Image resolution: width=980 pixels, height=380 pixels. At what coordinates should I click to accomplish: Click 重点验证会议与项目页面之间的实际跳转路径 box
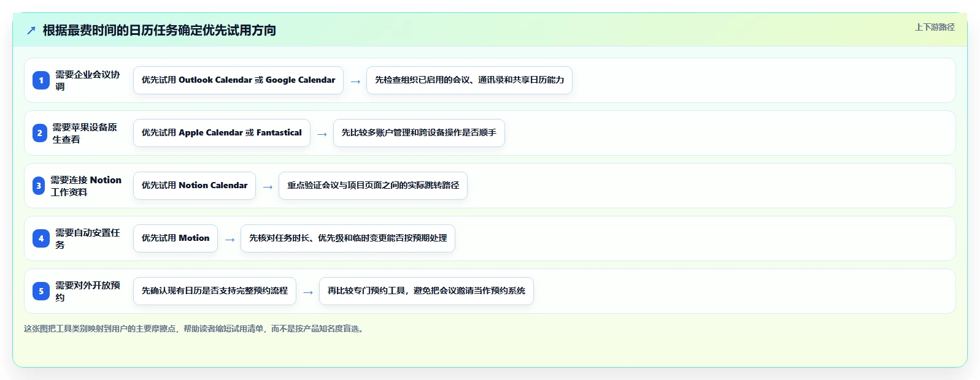[373, 186]
